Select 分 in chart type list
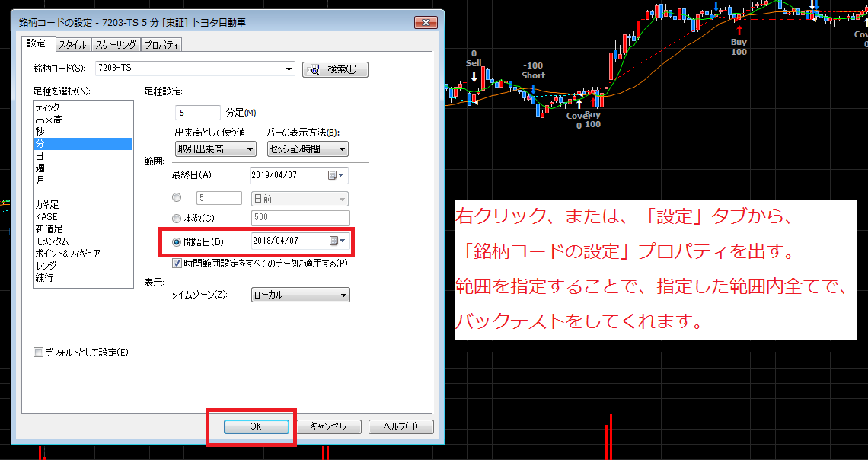 coord(83,144)
